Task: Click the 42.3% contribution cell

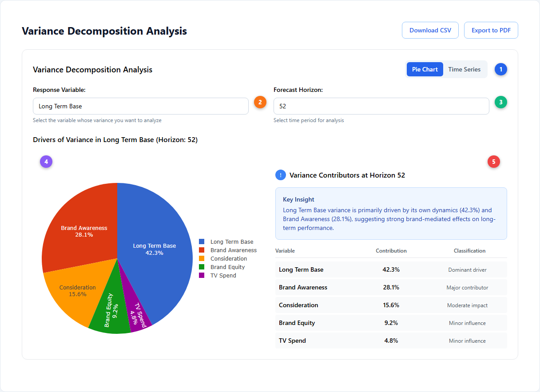Action: [x=391, y=269]
